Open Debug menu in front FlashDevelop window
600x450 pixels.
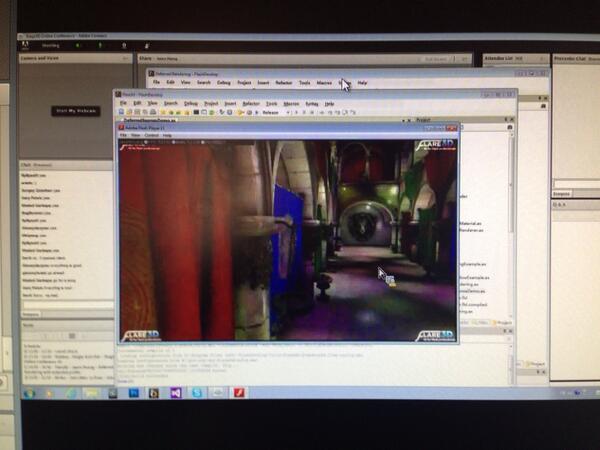click(191, 104)
